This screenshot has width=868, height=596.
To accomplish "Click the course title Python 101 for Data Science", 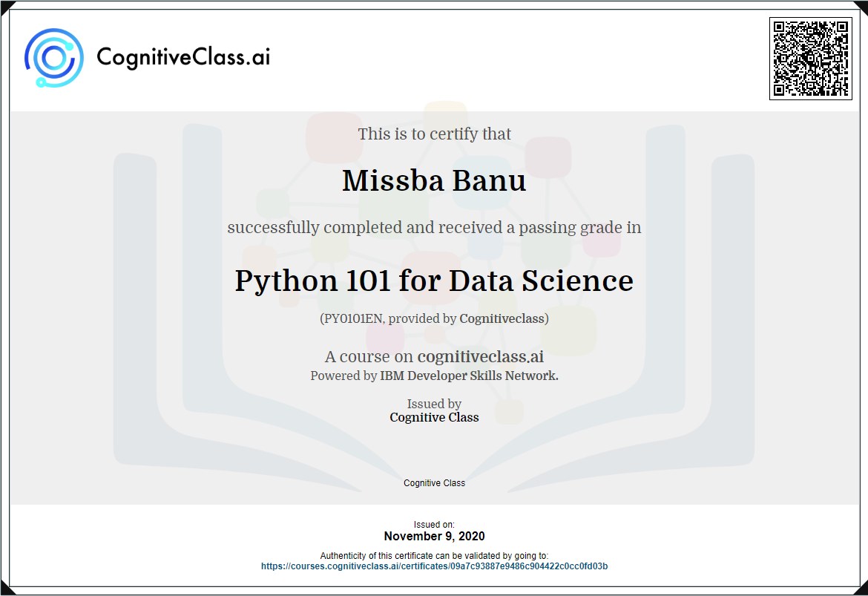I will (434, 281).
